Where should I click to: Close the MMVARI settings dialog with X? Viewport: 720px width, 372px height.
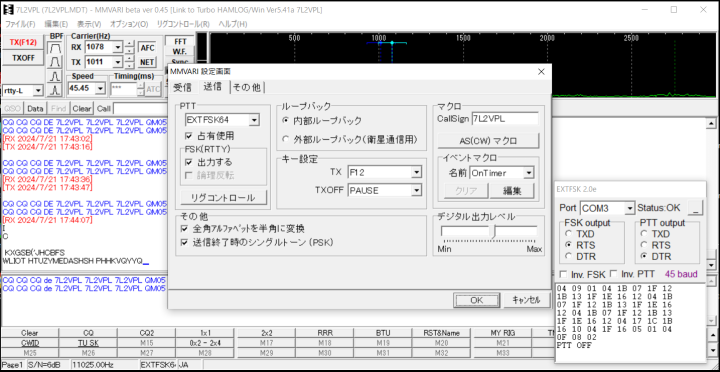[x=541, y=72]
